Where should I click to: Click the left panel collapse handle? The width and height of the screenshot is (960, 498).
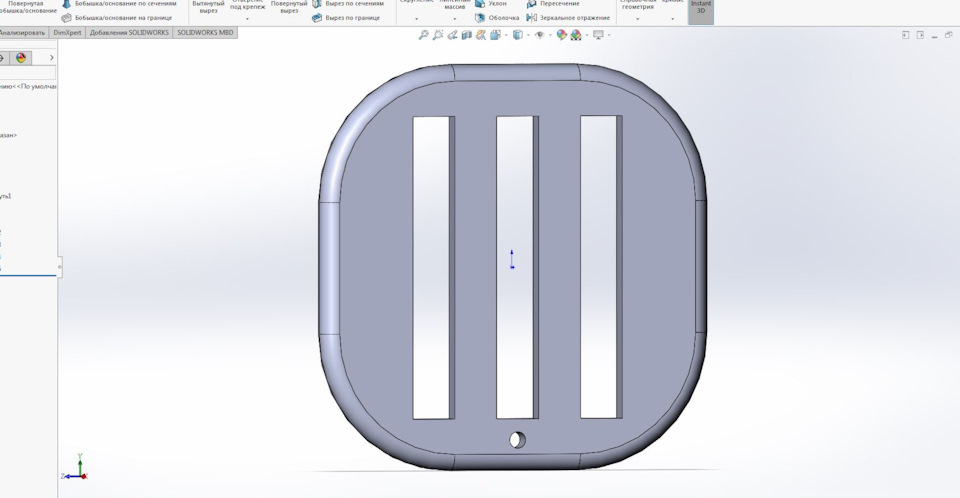(x=59, y=266)
